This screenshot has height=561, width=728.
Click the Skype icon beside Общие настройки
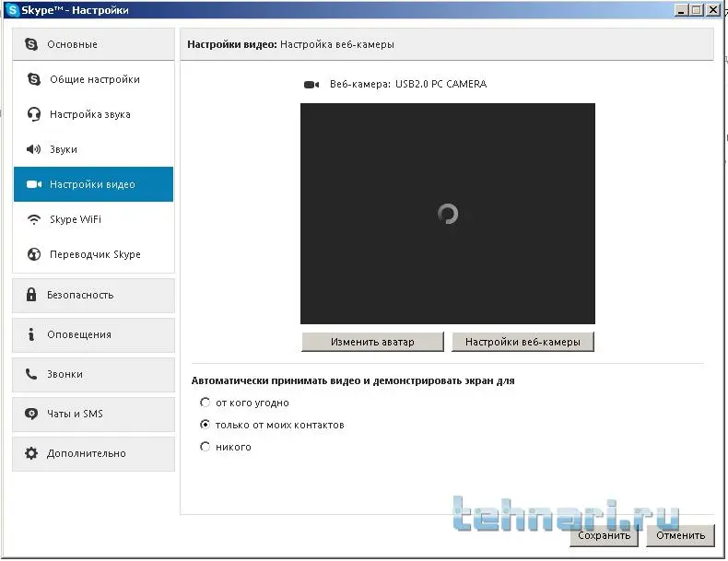(x=34, y=79)
